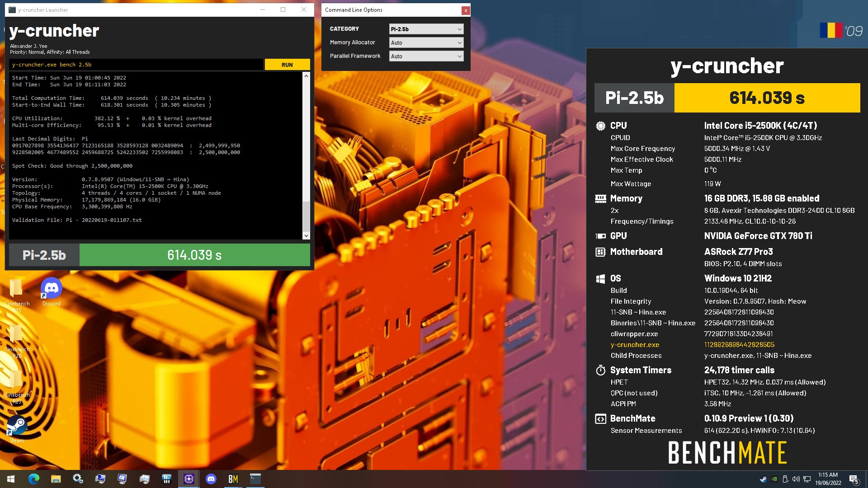Switch to the purple CPU chip taskbar app

189,479
